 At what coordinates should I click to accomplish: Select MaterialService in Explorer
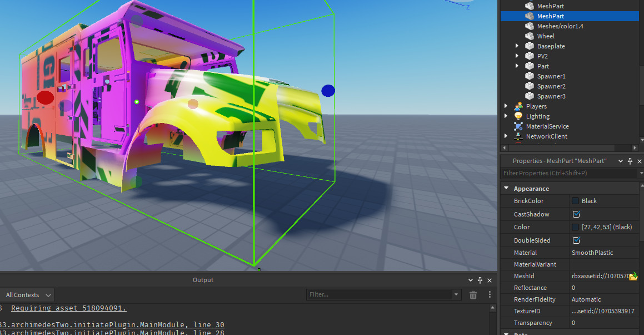[547, 126]
